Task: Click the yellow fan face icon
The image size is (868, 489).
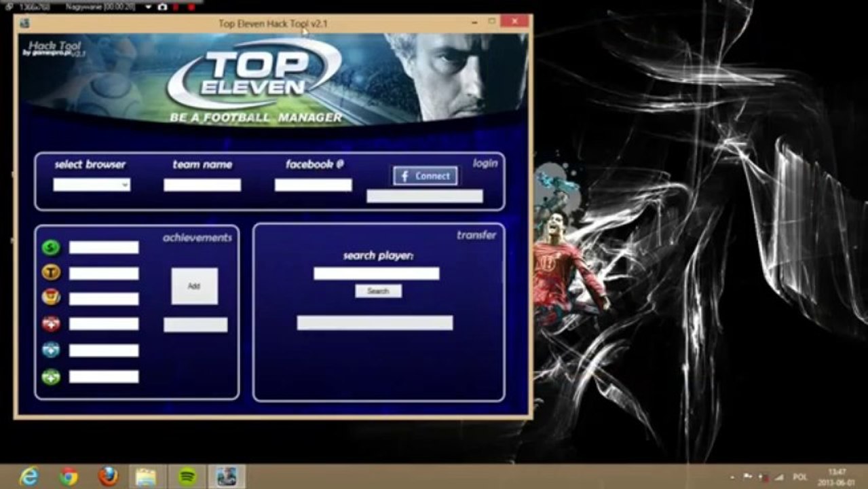Action: pos(51,298)
